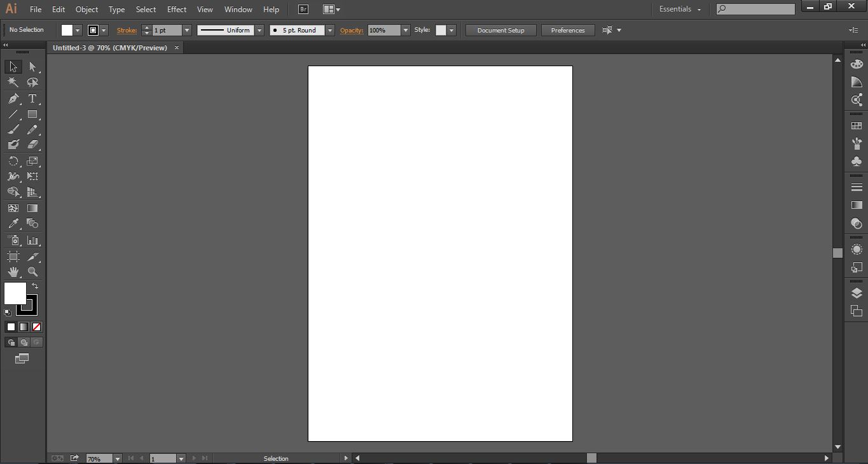The image size is (868, 464).
Task: Open the Window menu
Action: coord(238,9)
